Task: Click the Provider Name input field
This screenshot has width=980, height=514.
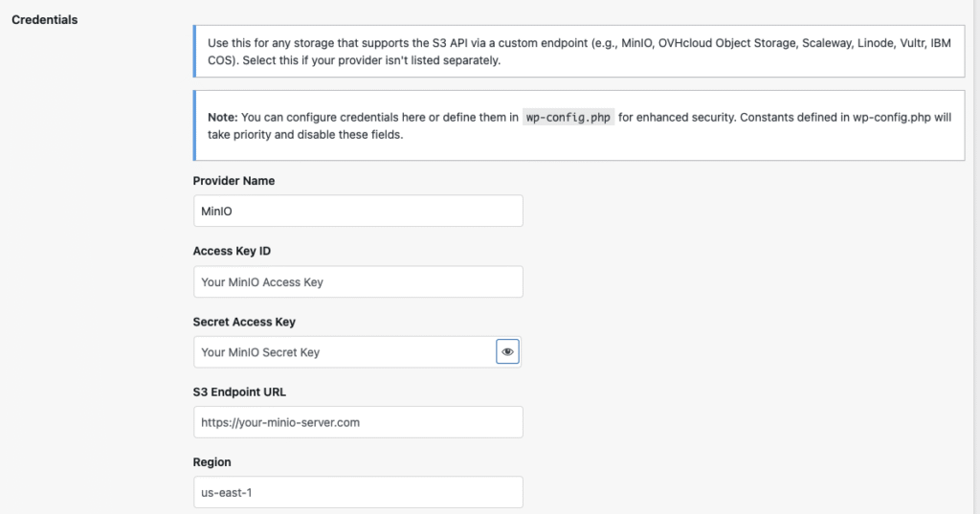Action: tap(358, 211)
